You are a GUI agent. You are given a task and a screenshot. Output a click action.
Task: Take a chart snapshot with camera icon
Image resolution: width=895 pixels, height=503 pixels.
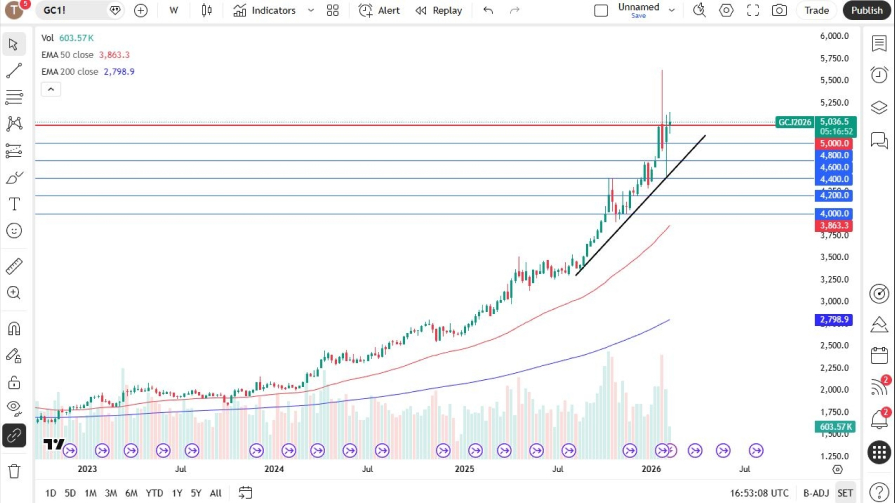tap(779, 10)
